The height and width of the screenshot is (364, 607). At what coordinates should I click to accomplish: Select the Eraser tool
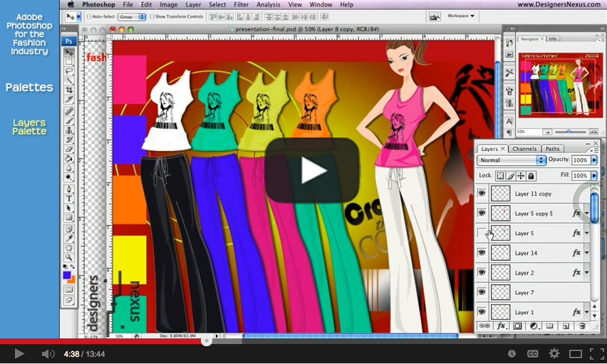tap(69, 149)
